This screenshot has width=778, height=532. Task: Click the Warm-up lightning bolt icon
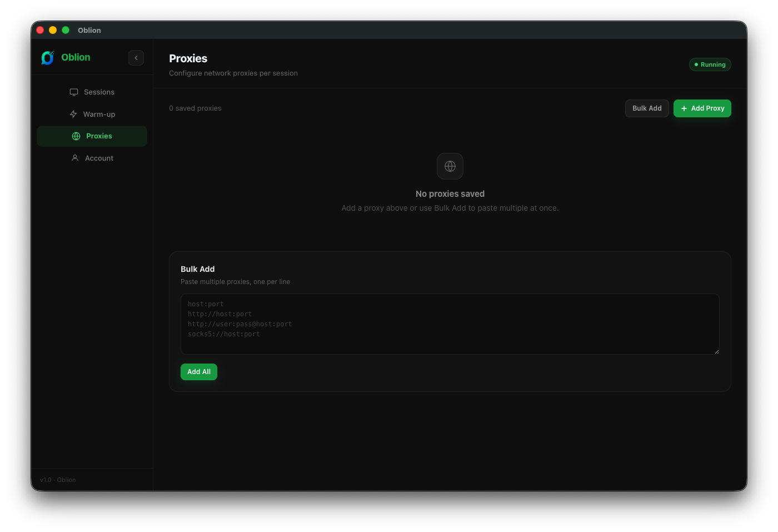click(73, 114)
